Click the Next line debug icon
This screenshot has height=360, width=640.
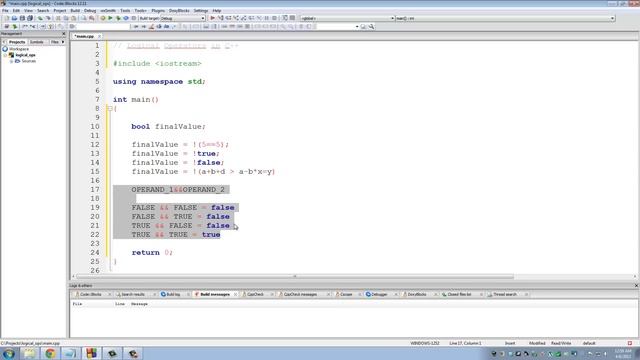[x=228, y=18]
